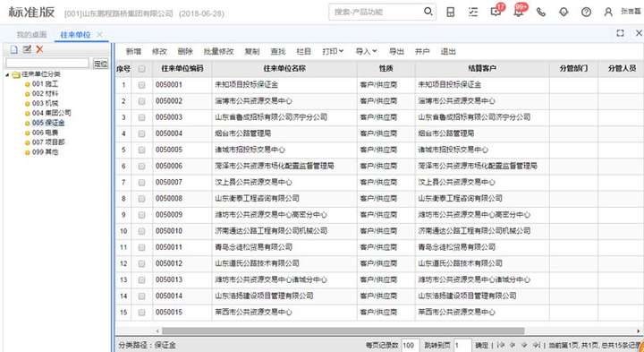Select tree node 005 保证金

[x=48, y=123]
